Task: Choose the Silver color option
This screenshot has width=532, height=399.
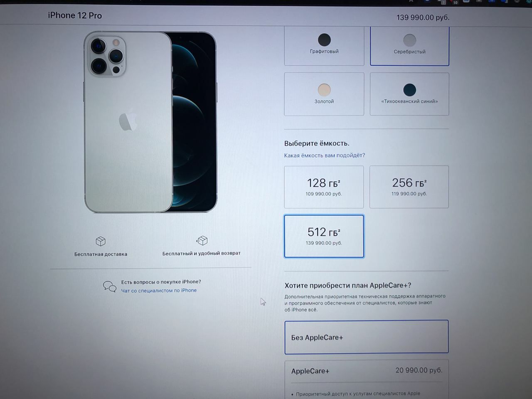Action: coord(409,46)
